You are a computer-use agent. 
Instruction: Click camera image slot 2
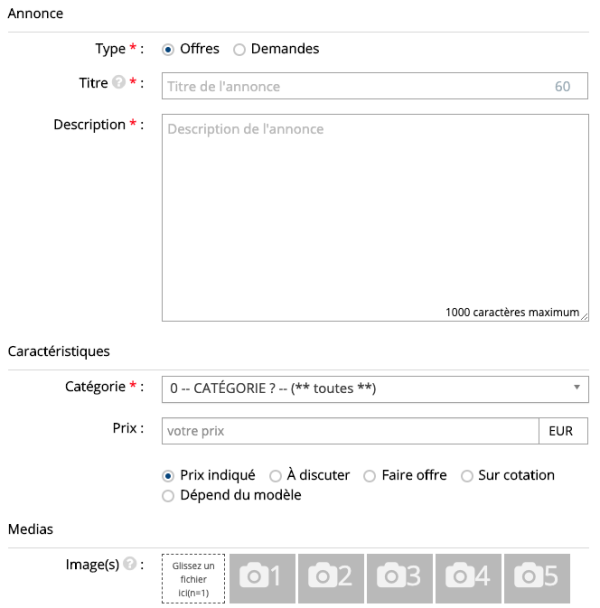pos(331,578)
